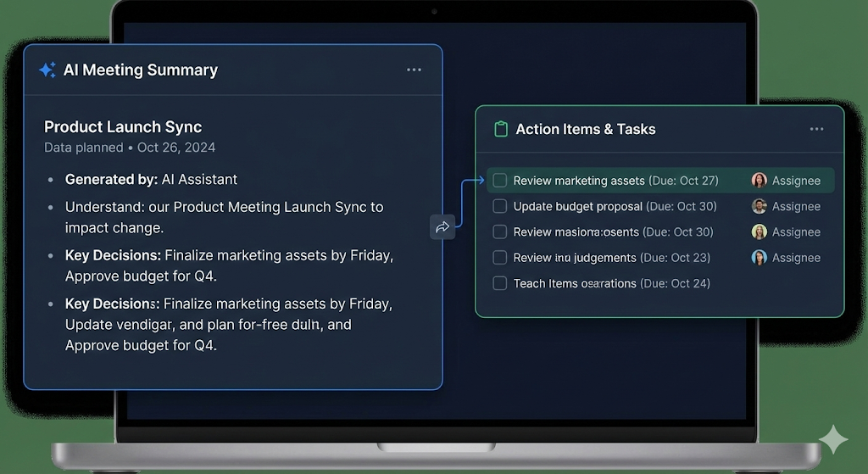Click assignee avatar for Review marketing assets

[x=759, y=181]
